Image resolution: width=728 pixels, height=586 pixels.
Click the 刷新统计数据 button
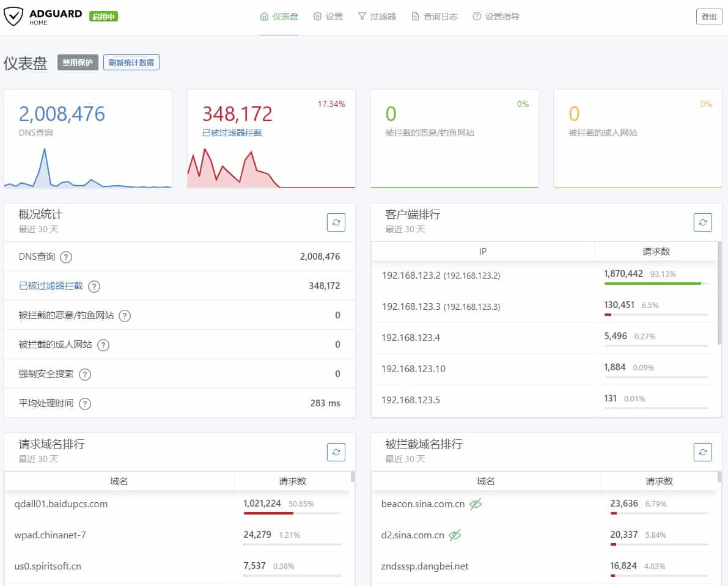131,62
